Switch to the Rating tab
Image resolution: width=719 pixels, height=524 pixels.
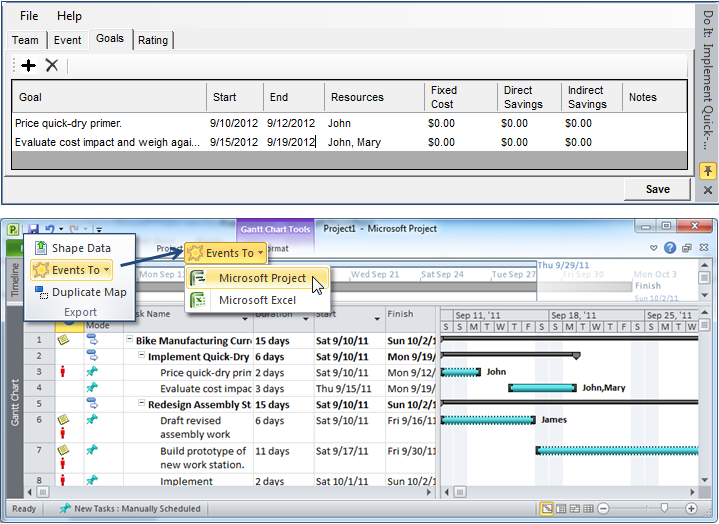(x=153, y=40)
